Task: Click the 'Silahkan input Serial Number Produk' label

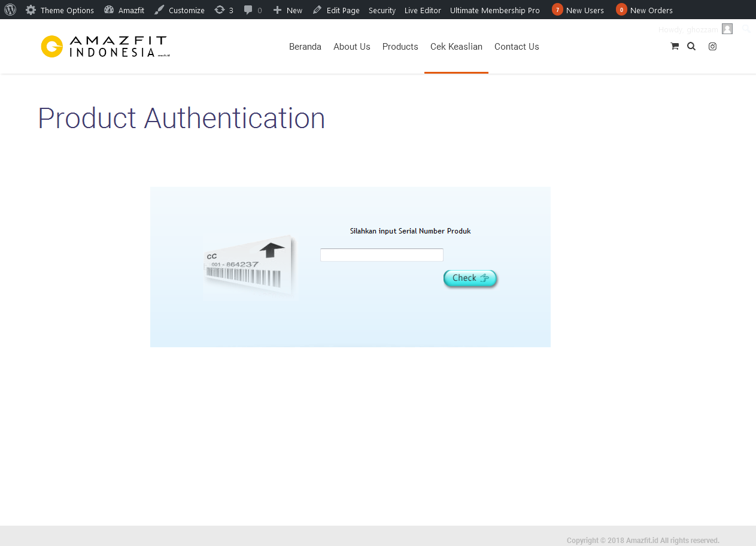Action: point(411,231)
